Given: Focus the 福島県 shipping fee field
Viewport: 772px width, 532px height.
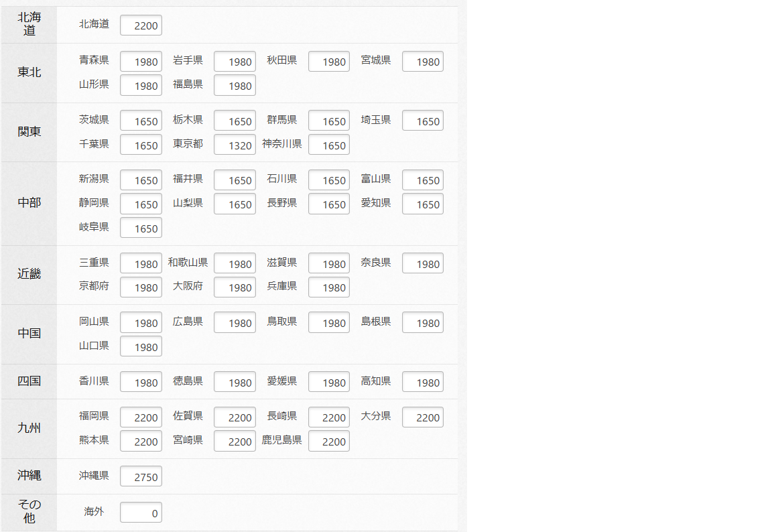Looking at the screenshot, I should click(x=235, y=86).
